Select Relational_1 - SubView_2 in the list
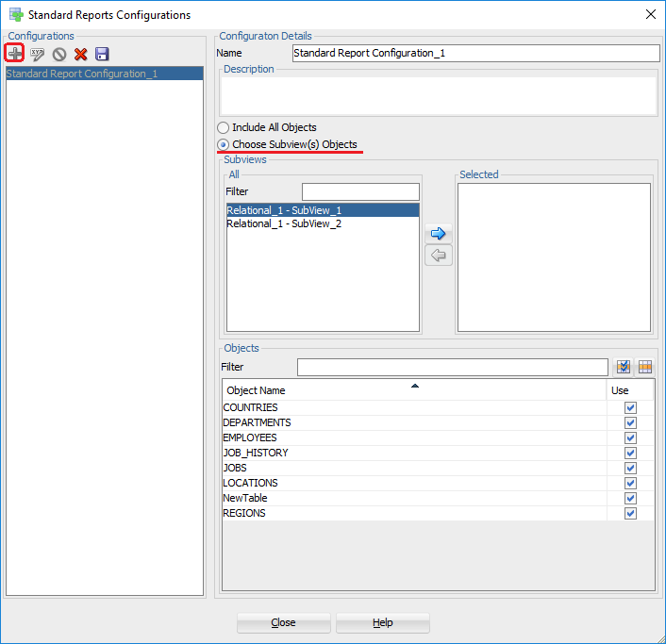The width and height of the screenshot is (666, 644). (x=284, y=223)
